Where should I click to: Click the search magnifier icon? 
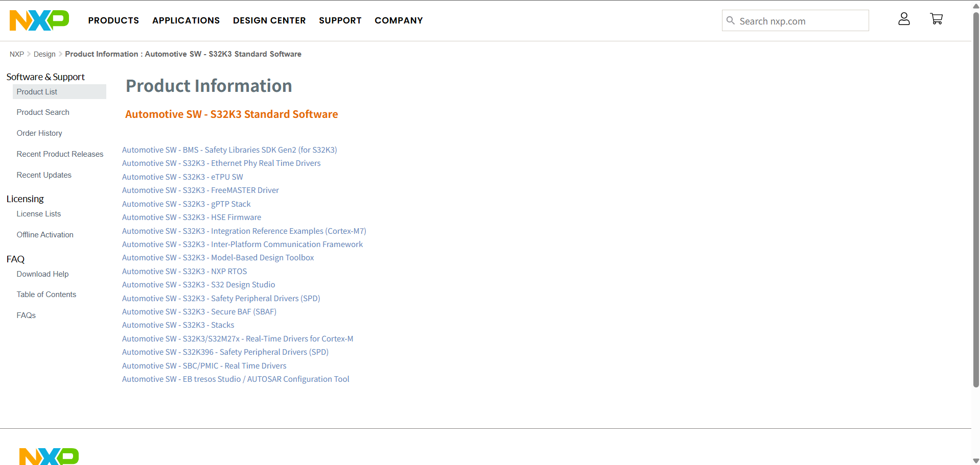click(x=731, y=20)
